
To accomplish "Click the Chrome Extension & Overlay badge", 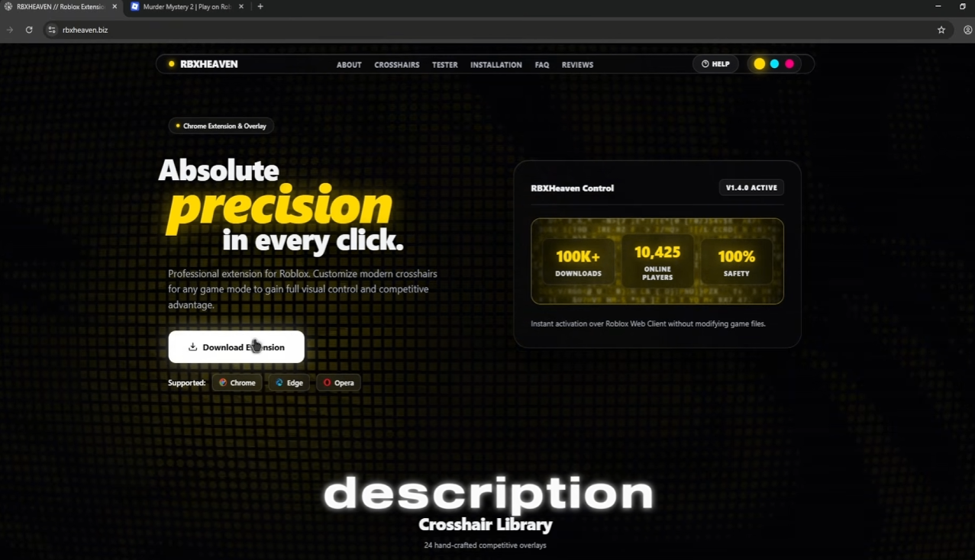I will click(x=221, y=126).
